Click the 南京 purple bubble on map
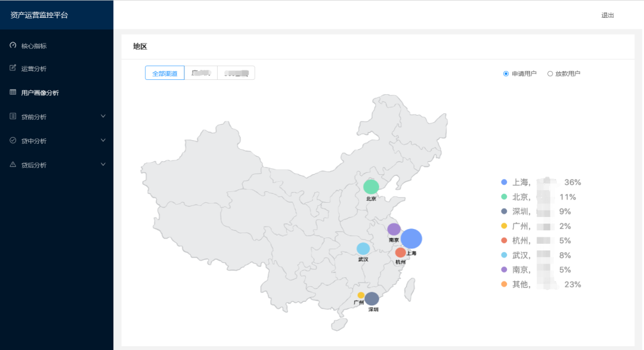644x350 pixels. (394, 229)
